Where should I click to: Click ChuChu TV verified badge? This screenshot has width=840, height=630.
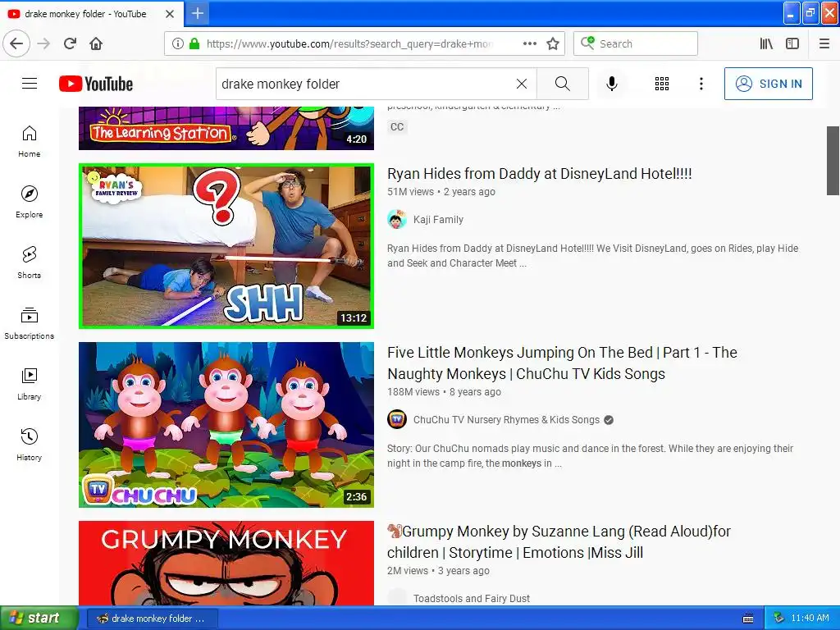click(609, 420)
